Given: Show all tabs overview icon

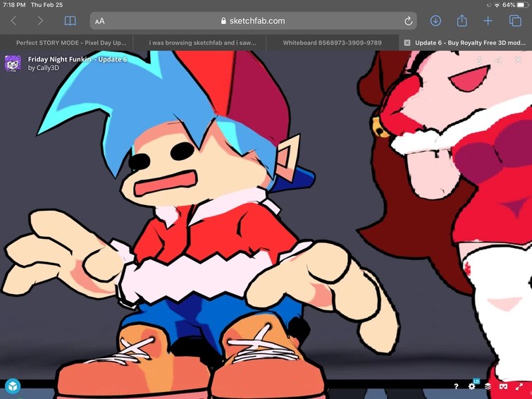Looking at the screenshot, I should click(515, 21).
